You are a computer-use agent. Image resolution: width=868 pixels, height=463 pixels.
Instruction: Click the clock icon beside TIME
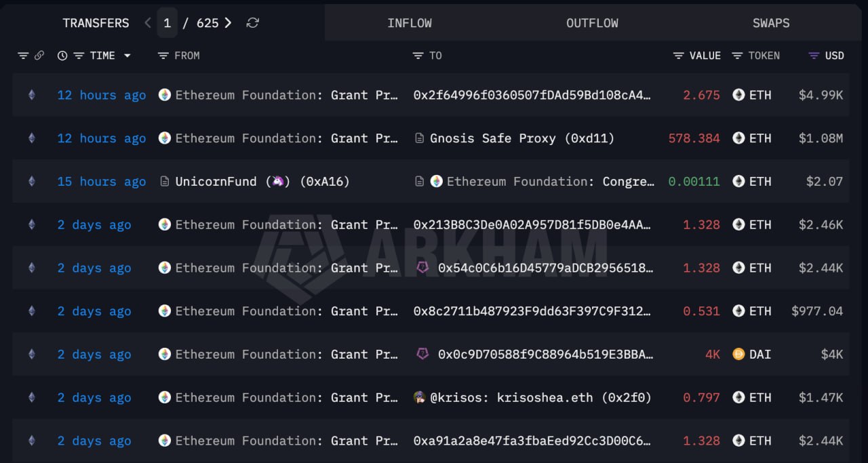coord(62,56)
